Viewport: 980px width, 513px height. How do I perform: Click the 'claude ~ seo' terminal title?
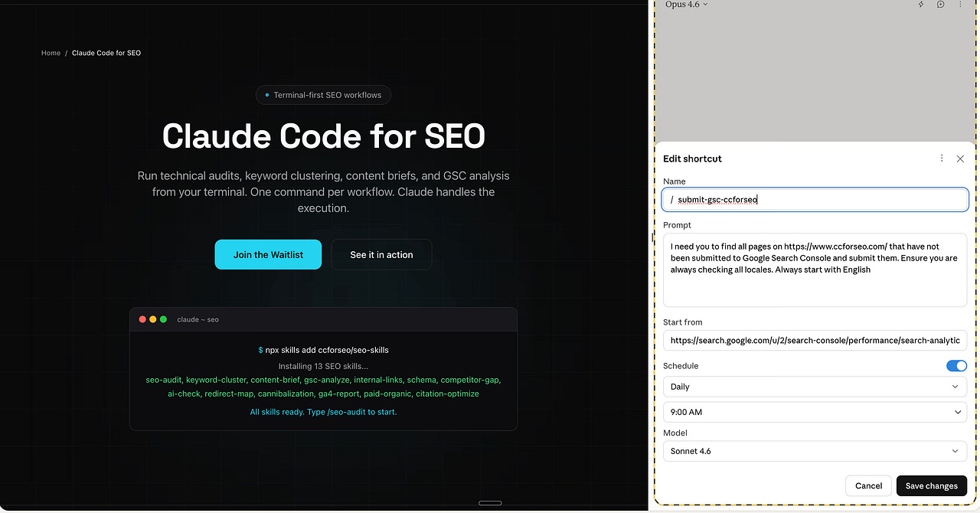[198, 319]
